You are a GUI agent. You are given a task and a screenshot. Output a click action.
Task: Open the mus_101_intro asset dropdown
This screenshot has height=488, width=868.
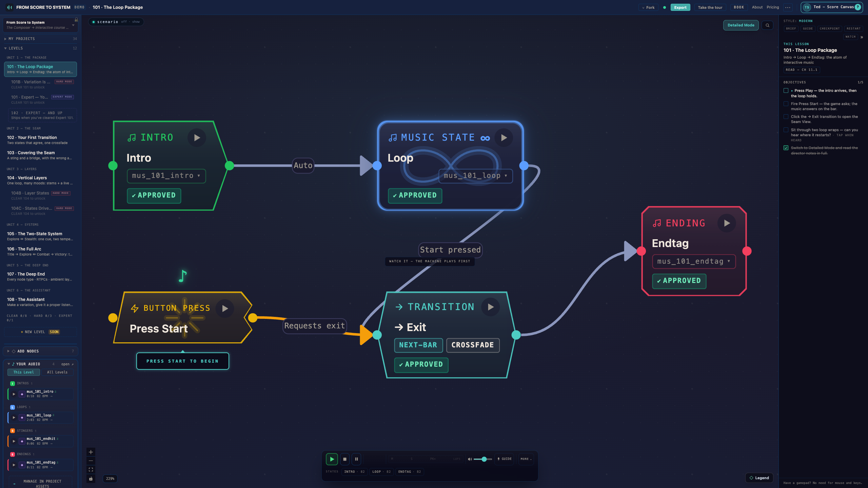[x=166, y=176]
